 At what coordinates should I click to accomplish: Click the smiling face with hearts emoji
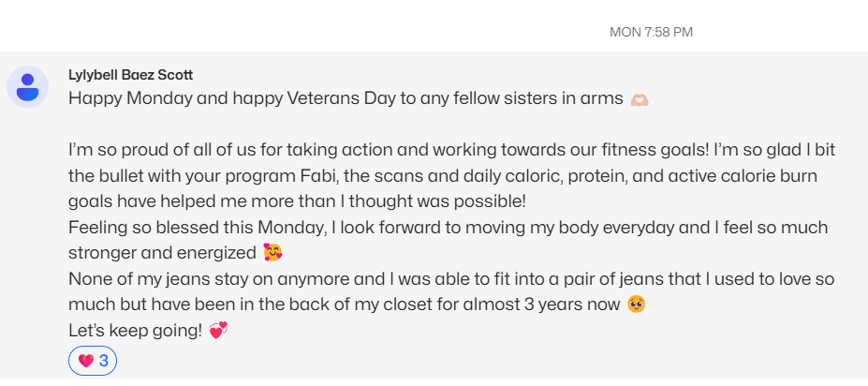(x=272, y=253)
